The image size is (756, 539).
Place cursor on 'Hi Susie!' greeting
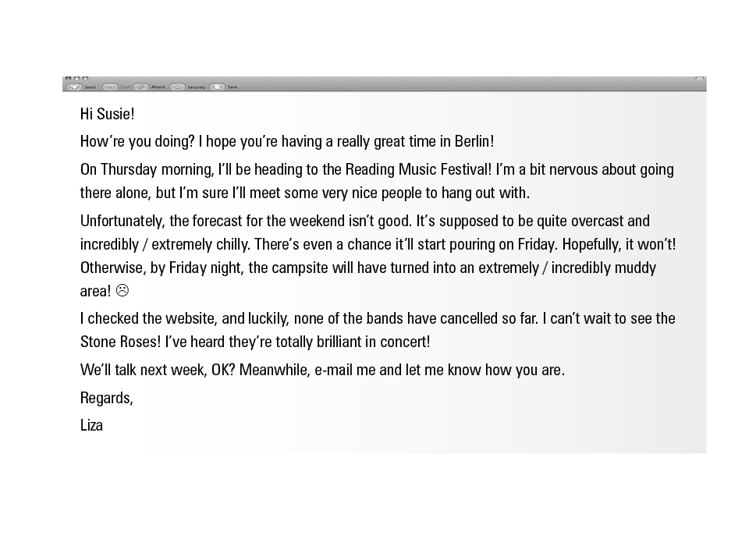click(108, 114)
